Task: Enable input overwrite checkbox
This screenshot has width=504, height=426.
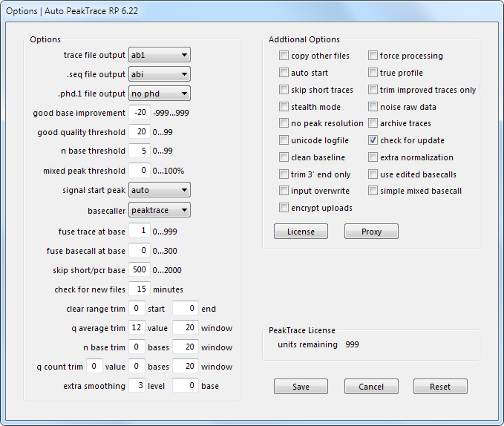Action: click(x=284, y=191)
